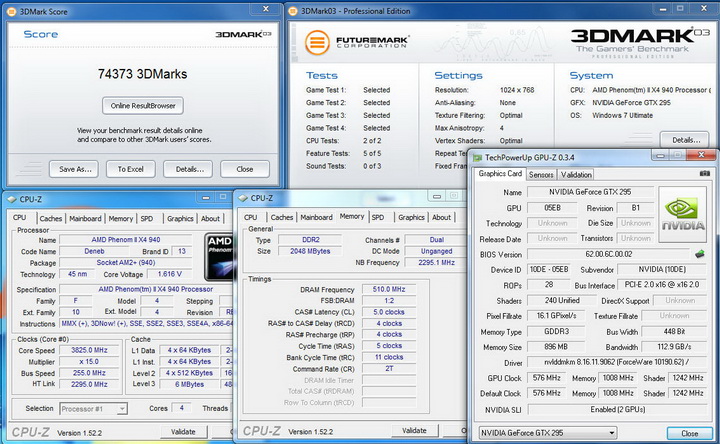The image size is (720, 444).
Task: Click the GPU-Z screenshot camera icon
Action: point(704,174)
